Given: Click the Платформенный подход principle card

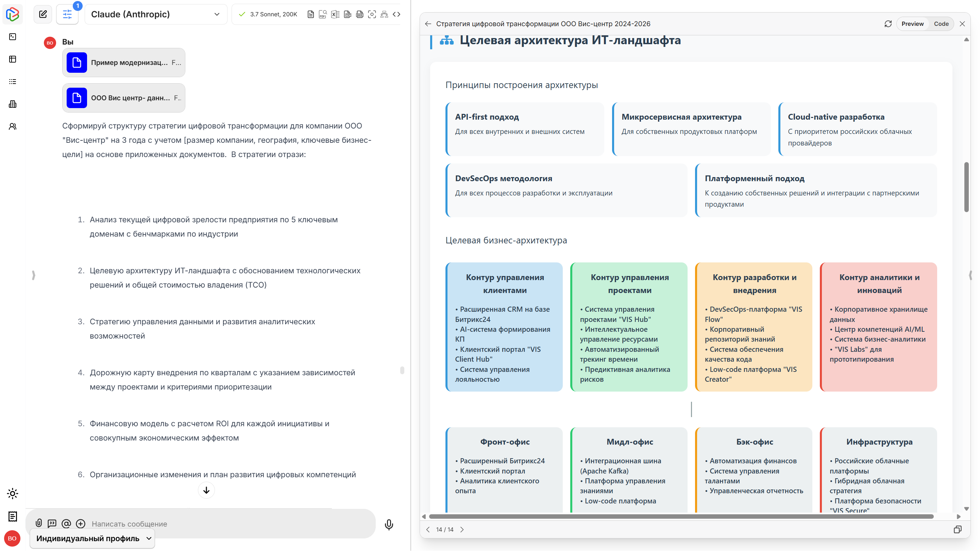Looking at the screenshot, I should (816, 190).
